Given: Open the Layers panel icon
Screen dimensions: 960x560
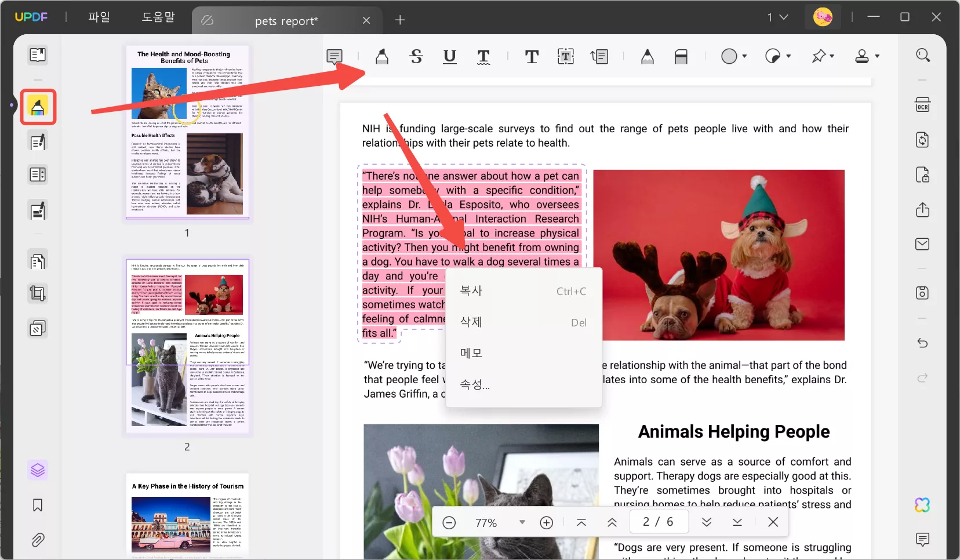Looking at the screenshot, I should click(38, 470).
